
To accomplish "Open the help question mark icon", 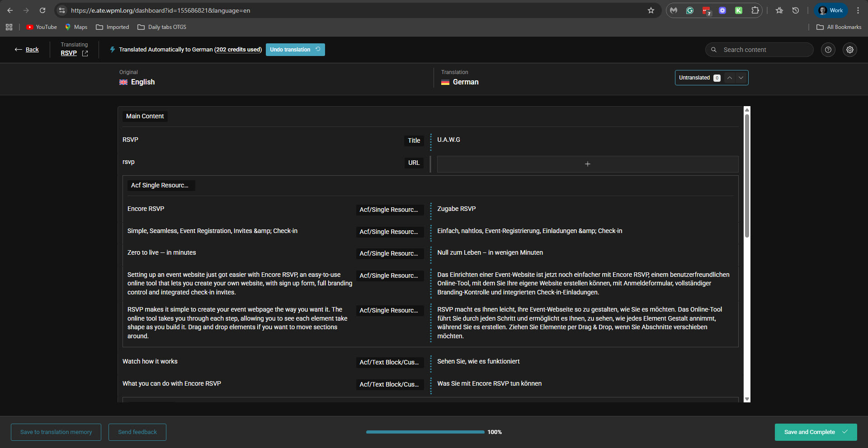I will click(x=828, y=50).
